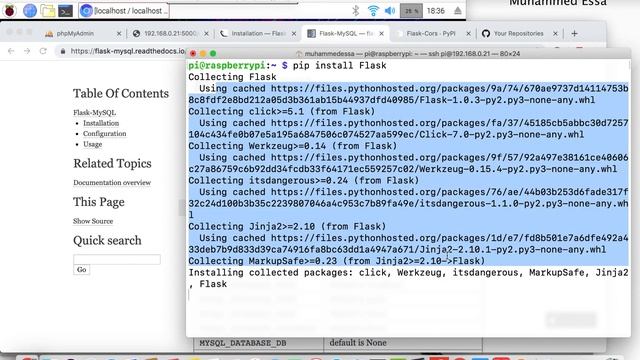Screen dimensions: 640x360
Task: Click 'Collecting Jinja2>=2.10' terminal line
Action: point(287,227)
